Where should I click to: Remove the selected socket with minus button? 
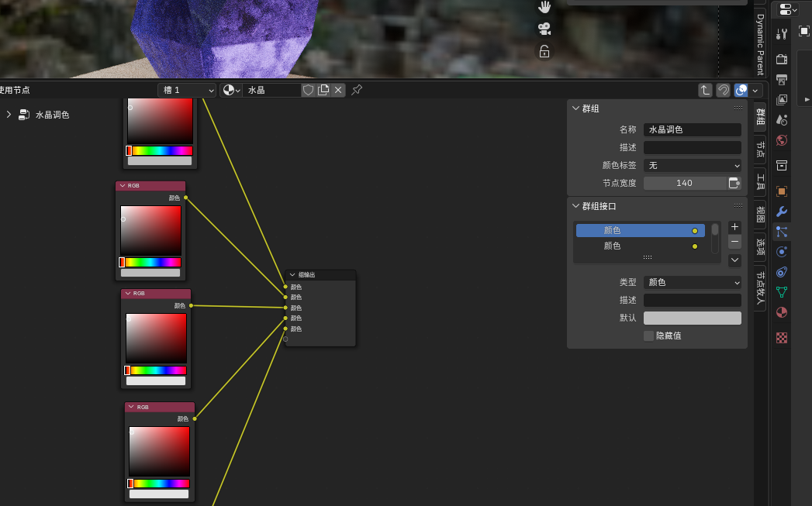pyautogui.click(x=734, y=242)
